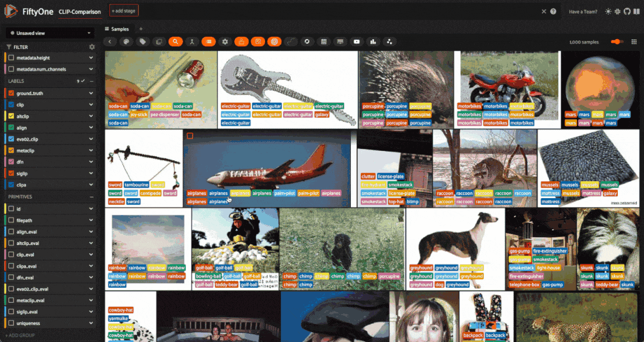The height and width of the screenshot is (342, 644).
Task: Click the CLIP-Comparison dataset name
Action: [79, 12]
